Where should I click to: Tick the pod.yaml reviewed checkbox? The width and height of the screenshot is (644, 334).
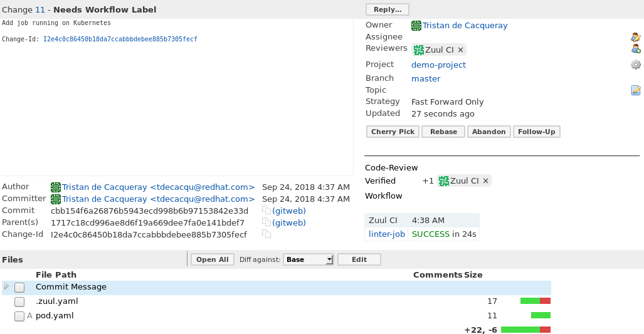coord(19,316)
